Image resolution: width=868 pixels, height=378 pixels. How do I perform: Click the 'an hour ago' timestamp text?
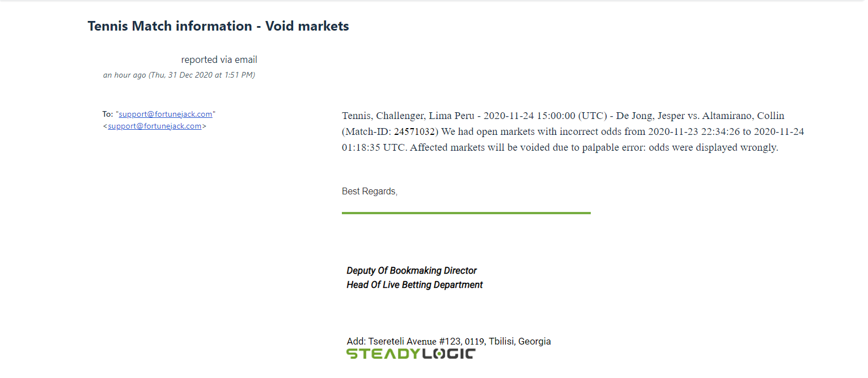124,75
